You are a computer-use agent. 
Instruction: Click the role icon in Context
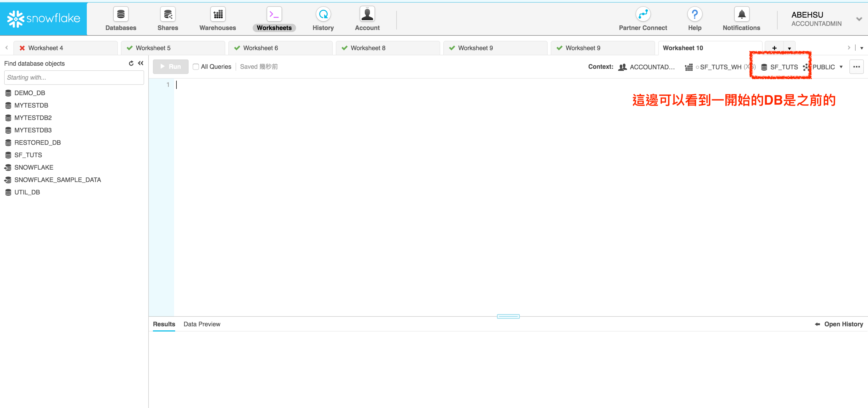click(622, 67)
